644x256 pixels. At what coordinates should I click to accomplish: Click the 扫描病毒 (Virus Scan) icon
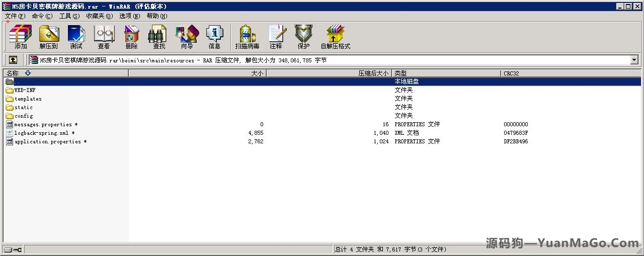coord(247,37)
